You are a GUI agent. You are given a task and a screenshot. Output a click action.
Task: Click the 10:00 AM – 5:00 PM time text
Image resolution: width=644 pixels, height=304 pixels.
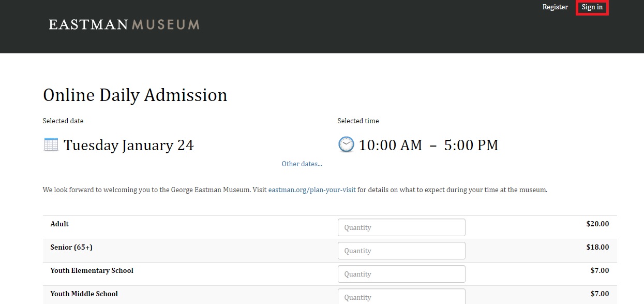pos(428,145)
